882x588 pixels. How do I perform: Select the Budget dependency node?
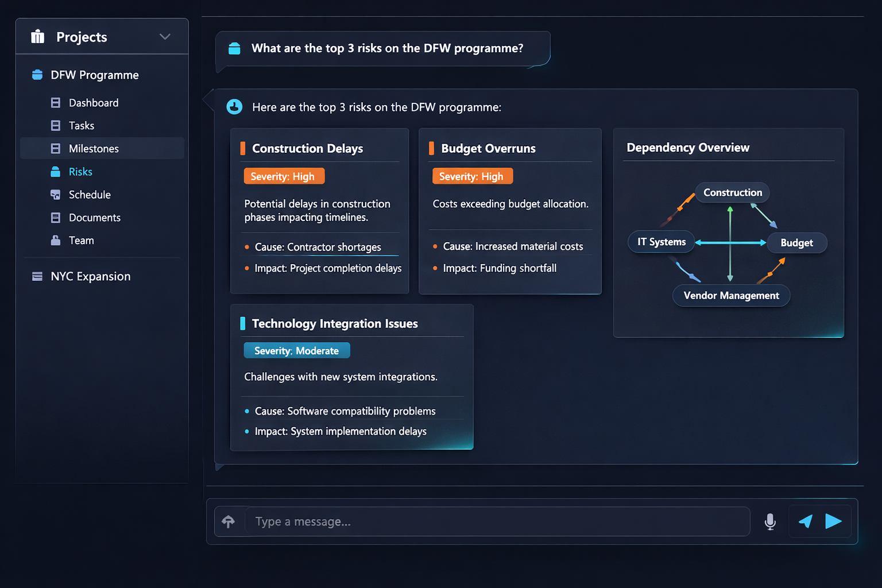(797, 243)
